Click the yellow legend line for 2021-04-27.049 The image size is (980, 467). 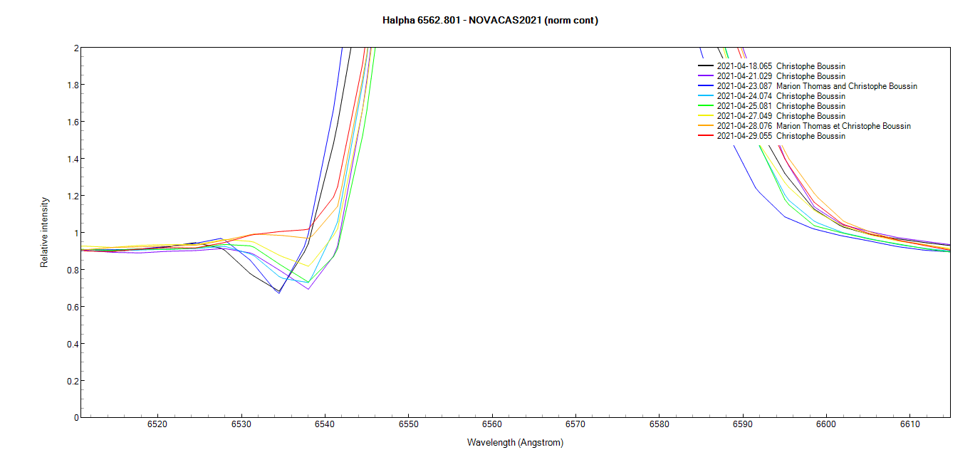pyautogui.click(x=705, y=116)
